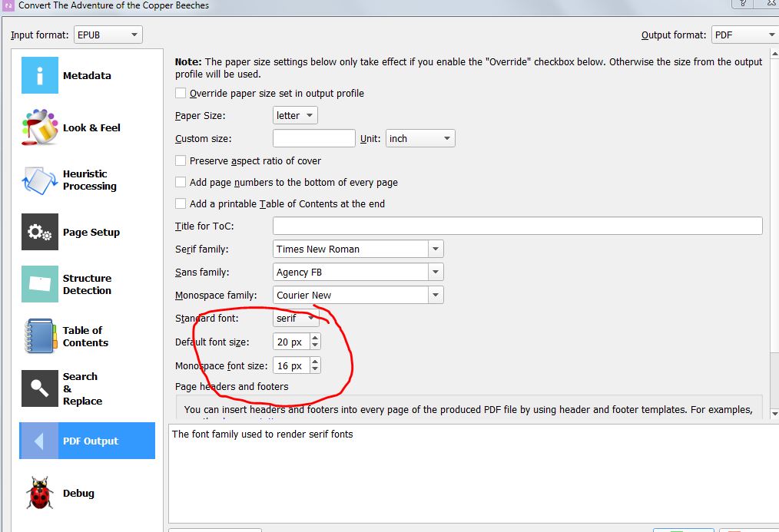This screenshot has width=779, height=532.
Task: Decrease the Default font size with down arrow
Action: click(x=315, y=345)
